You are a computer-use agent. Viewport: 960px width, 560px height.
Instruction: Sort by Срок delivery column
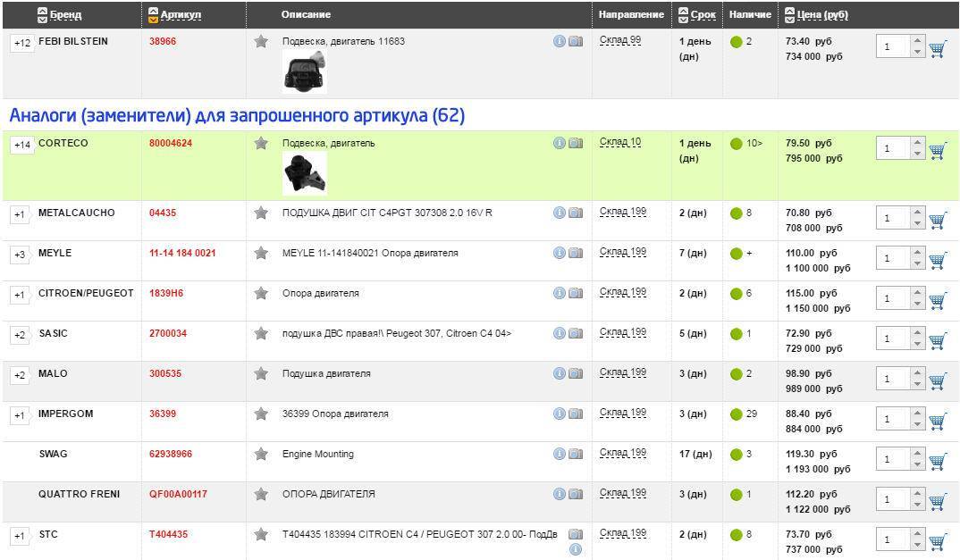(703, 15)
